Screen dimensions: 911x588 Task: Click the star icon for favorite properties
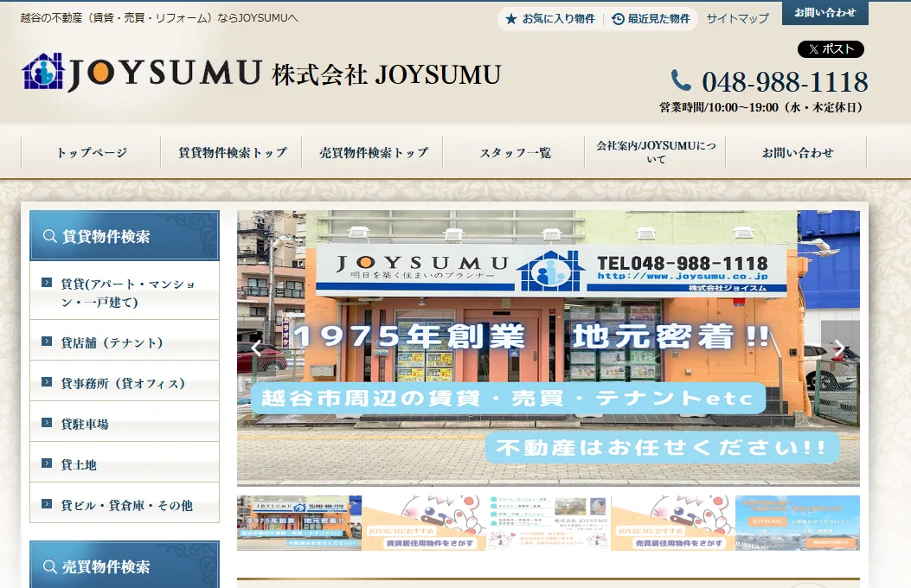[511, 19]
